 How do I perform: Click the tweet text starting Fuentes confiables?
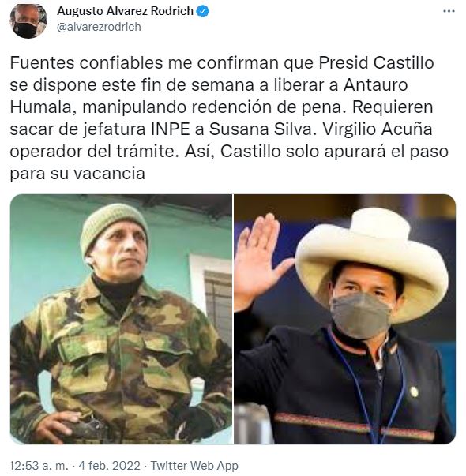[229, 118]
